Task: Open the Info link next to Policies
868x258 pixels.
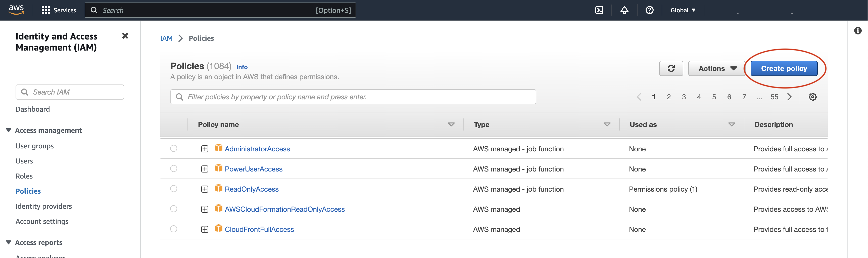Action: point(242,67)
